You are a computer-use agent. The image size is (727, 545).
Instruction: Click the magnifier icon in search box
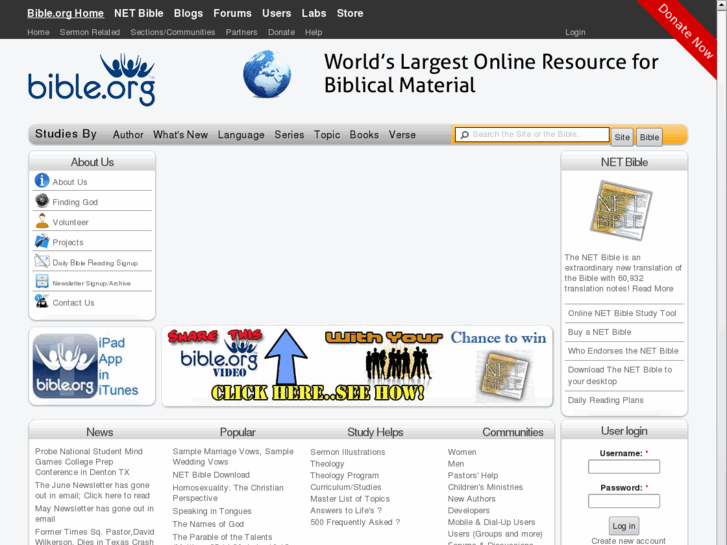coord(464,135)
